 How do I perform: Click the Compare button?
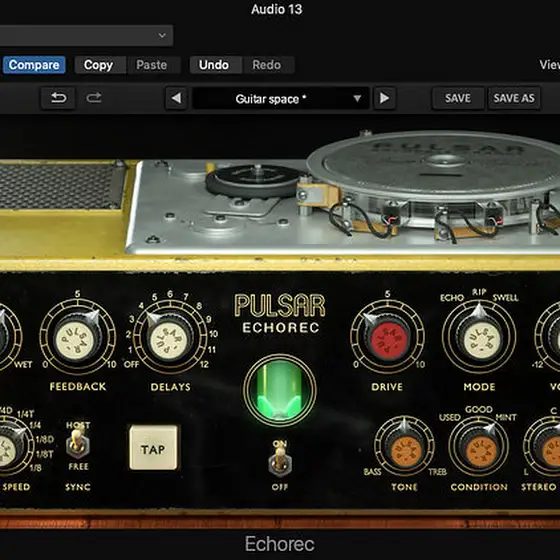34,65
